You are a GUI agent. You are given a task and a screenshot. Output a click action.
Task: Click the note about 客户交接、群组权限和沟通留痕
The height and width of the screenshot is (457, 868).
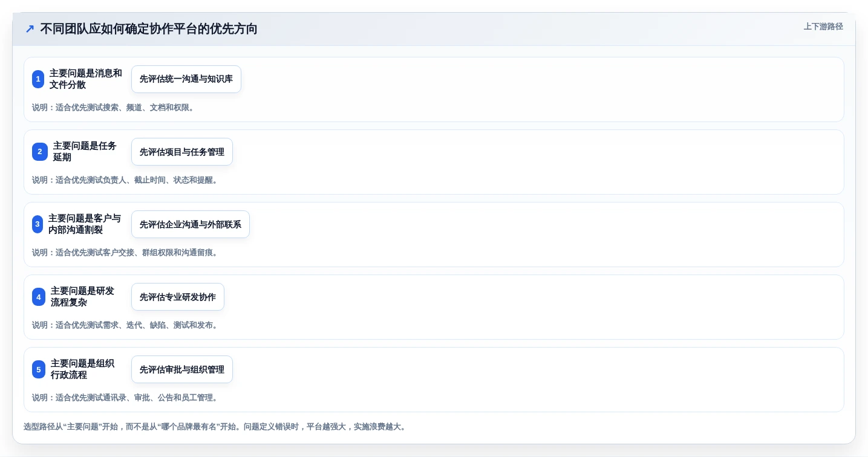(x=125, y=253)
